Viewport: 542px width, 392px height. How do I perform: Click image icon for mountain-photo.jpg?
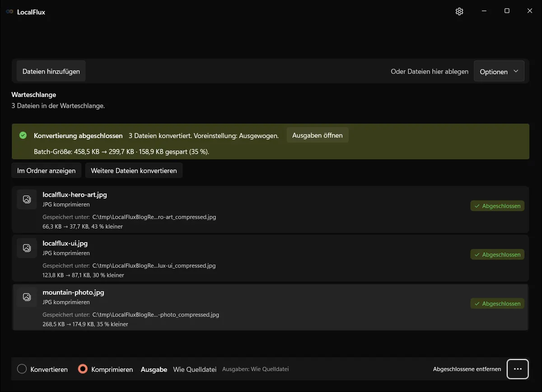tap(27, 297)
